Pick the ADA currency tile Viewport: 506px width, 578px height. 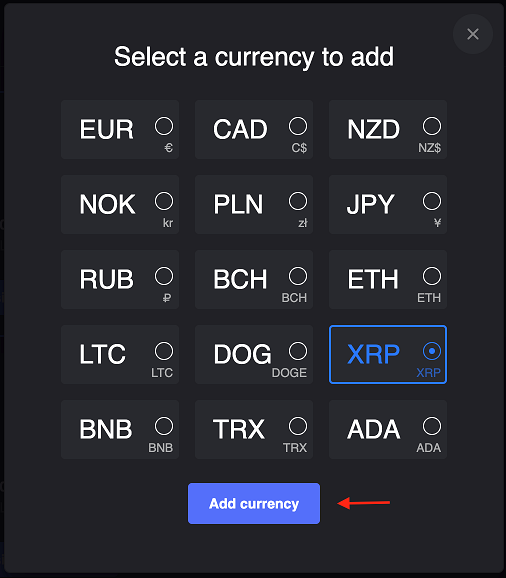point(388,429)
